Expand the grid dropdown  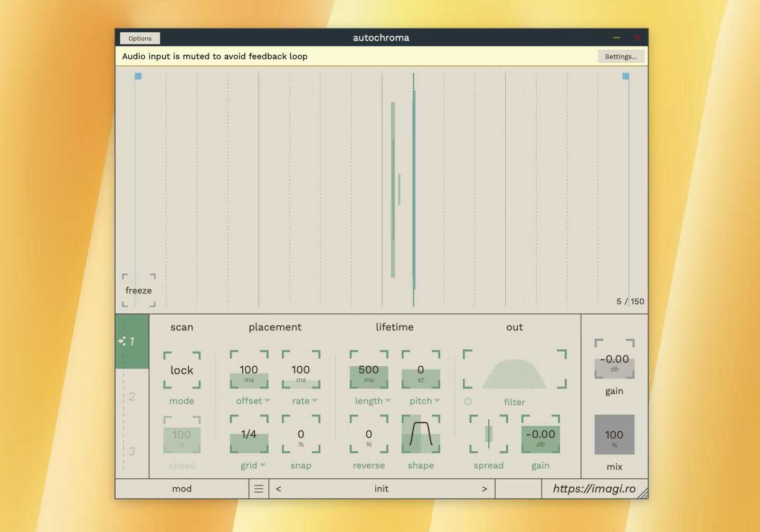(252, 465)
